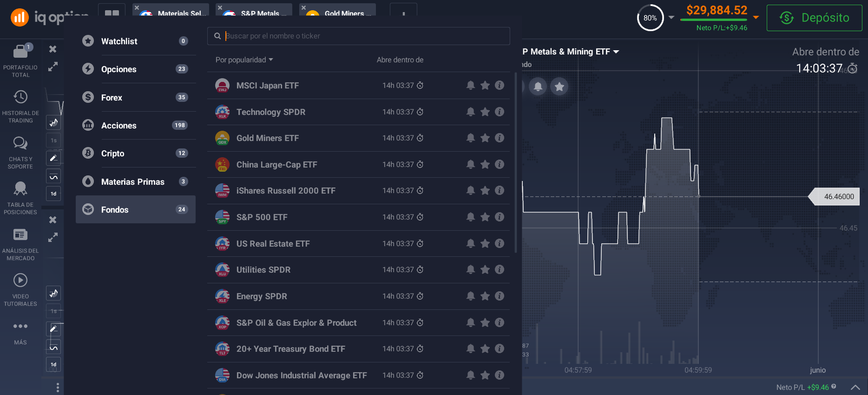Open the Portafolio Total panel

[x=20, y=60]
